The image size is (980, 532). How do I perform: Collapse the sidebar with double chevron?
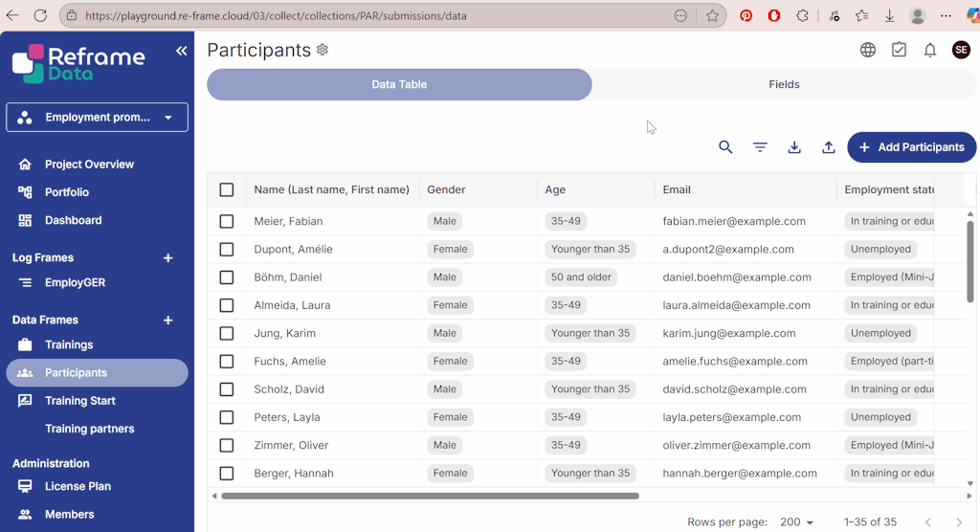[181, 51]
